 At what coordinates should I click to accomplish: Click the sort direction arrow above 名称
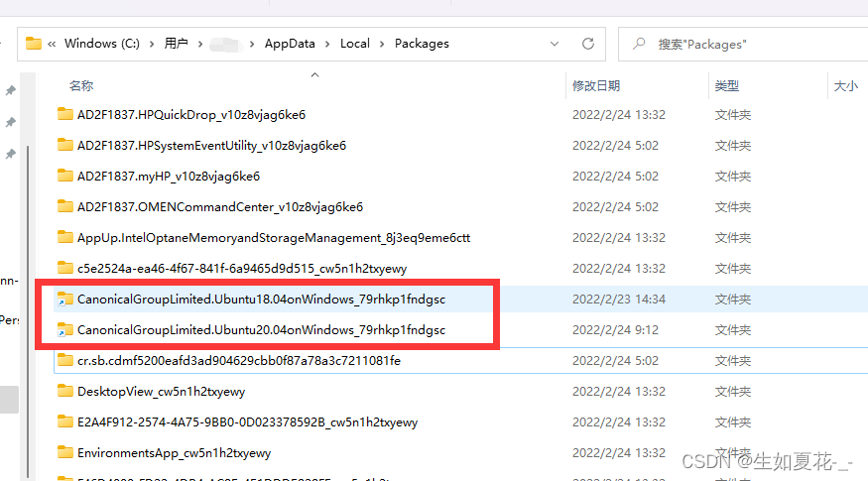[x=315, y=74]
